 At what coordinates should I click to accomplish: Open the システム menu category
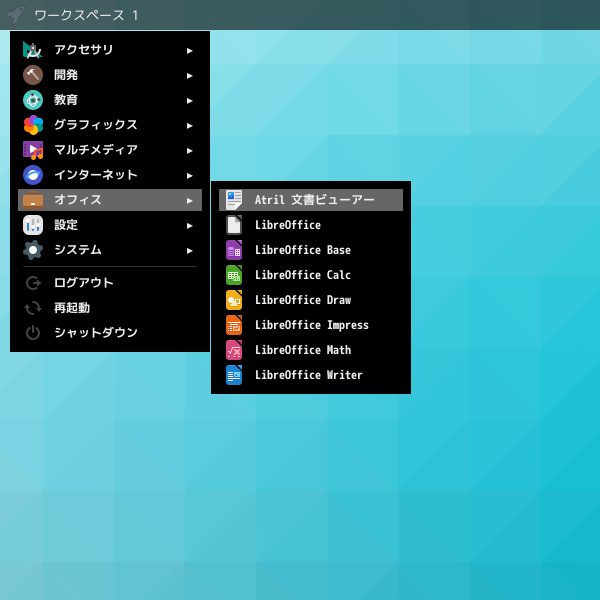pos(77,250)
